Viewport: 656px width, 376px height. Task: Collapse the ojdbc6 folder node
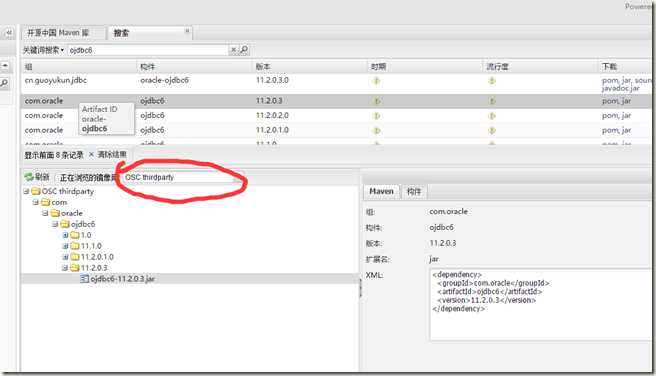point(55,224)
